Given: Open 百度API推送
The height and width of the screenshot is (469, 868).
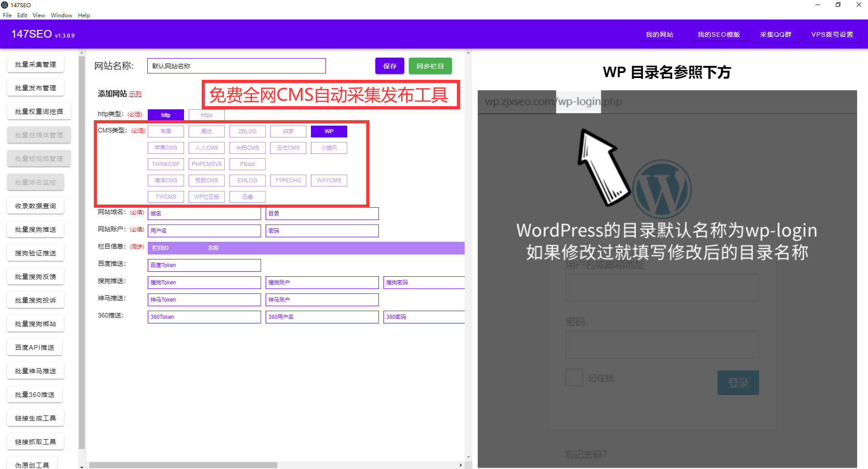Looking at the screenshot, I should [34, 347].
